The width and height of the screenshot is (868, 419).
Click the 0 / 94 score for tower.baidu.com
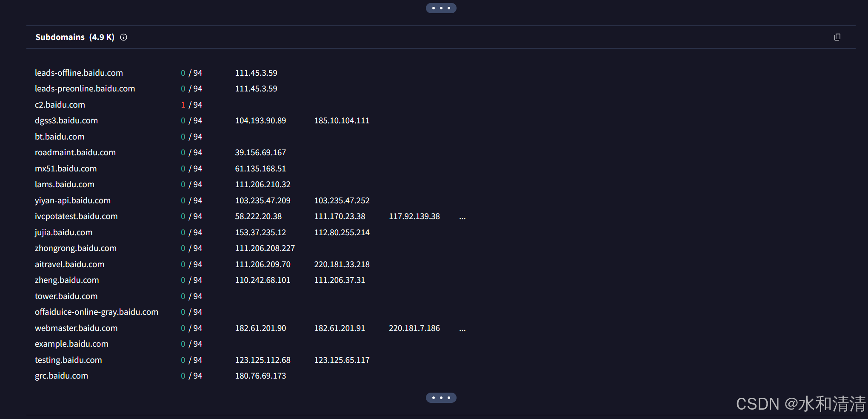[x=191, y=296]
